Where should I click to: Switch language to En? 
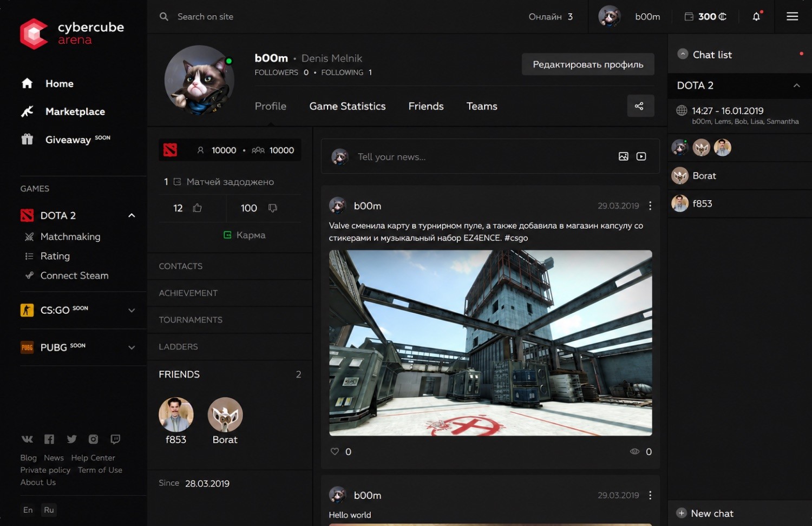point(28,510)
